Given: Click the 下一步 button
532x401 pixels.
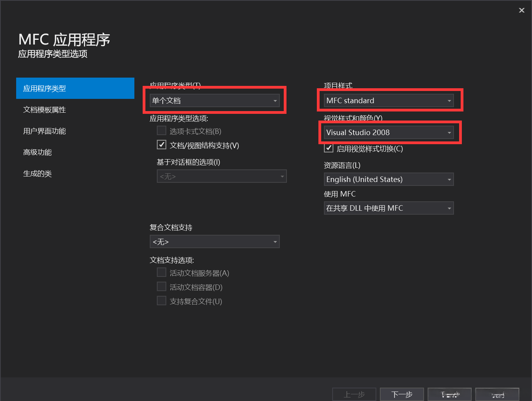Looking at the screenshot, I should coord(402,394).
